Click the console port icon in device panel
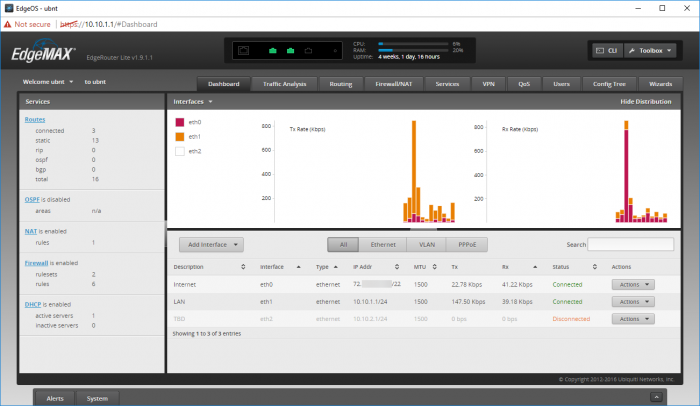The width and height of the screenshot is (700, 406). pyautogui.click(x=243, y=50)
